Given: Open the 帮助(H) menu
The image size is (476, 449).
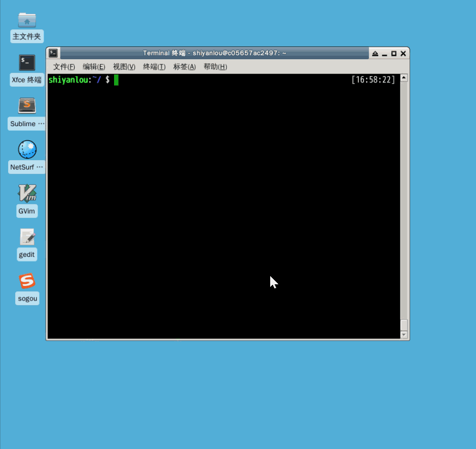Looking at the screenshot, I should pyautogui.click(x=215, y=67).
